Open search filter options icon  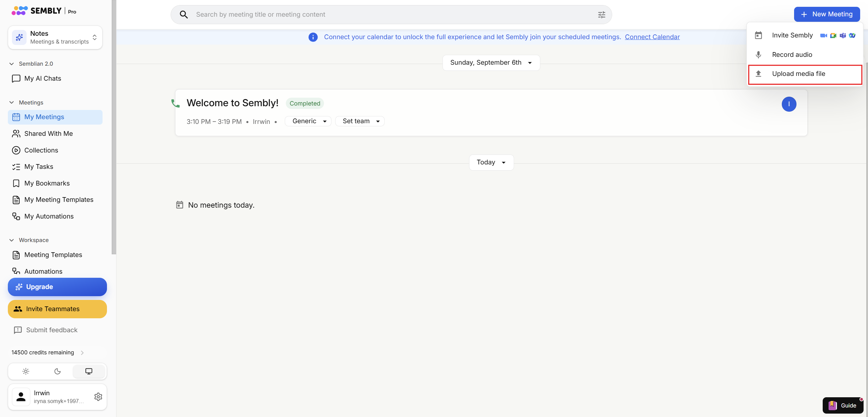point(602,15)
